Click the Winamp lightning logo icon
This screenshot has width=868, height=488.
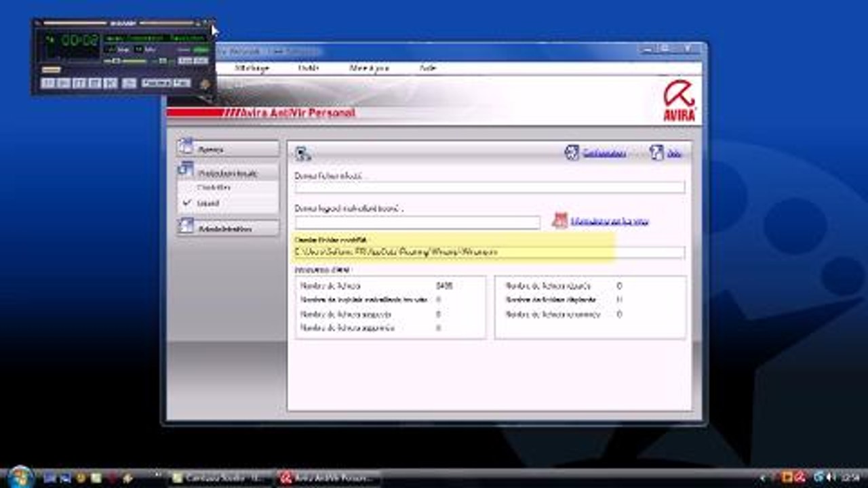205,83
